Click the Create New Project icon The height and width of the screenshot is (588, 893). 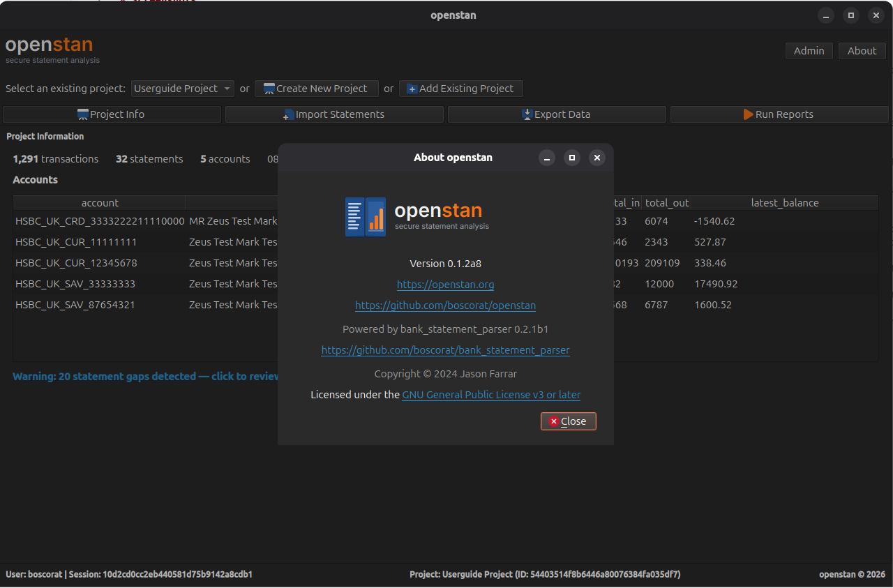pos(269,89)
